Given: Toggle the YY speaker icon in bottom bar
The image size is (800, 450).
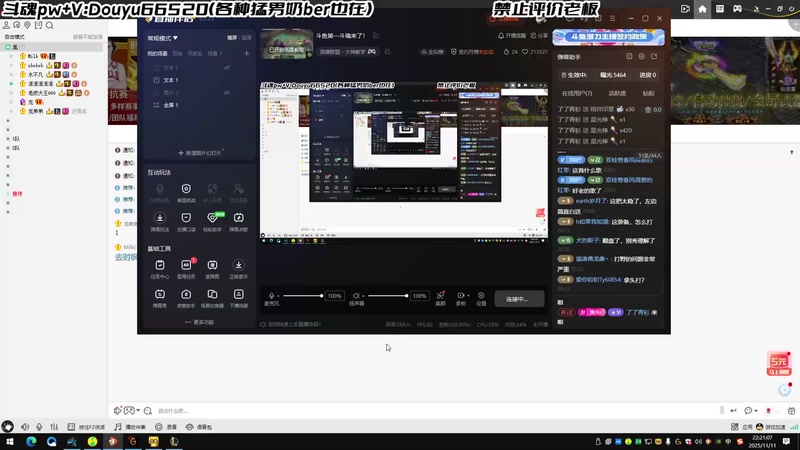Looking at the screenshot, I should point(24,427).
